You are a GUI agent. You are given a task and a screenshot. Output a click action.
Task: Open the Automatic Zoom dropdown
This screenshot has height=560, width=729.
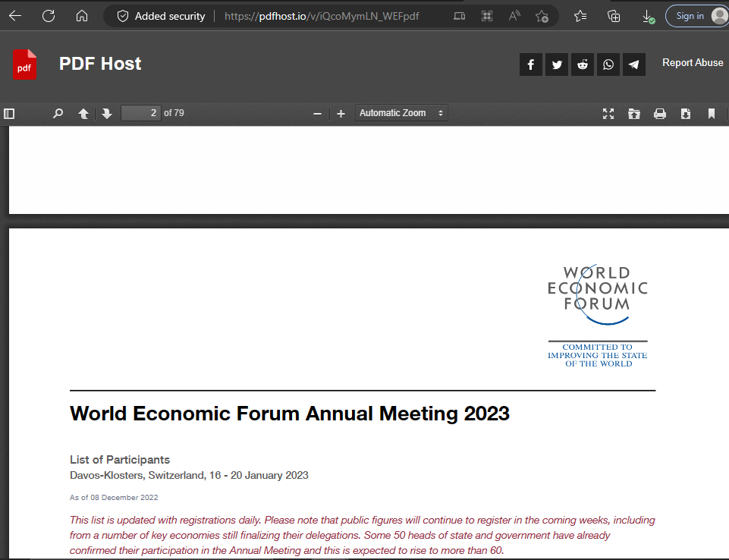(402, 113)
